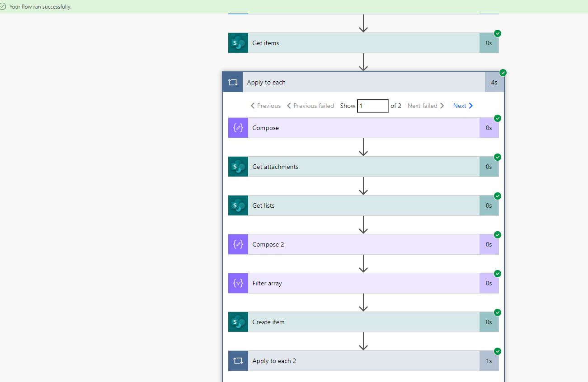
Task: Click the 'of 2' iteration count text
Action: (396, 106)
